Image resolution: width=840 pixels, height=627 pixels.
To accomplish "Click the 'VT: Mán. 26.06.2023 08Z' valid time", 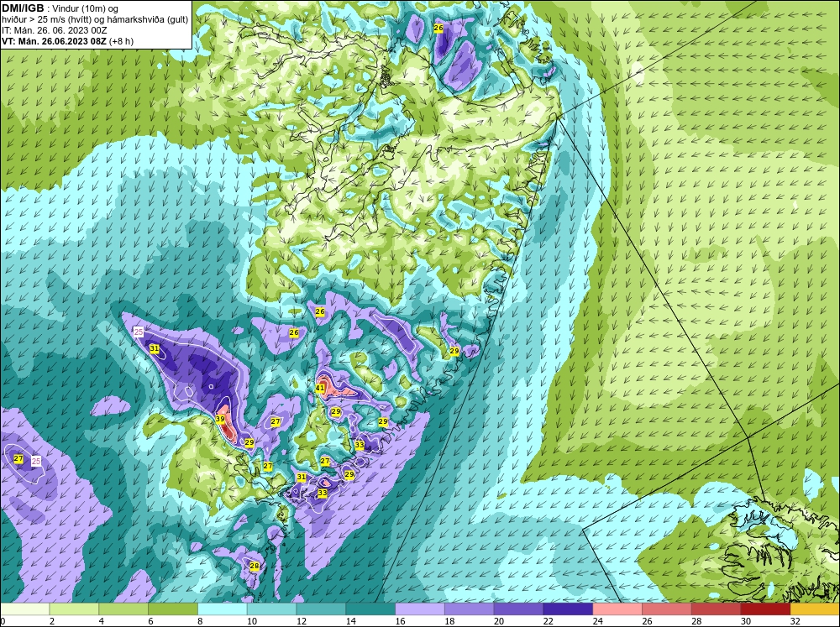I will coord(54,41).
